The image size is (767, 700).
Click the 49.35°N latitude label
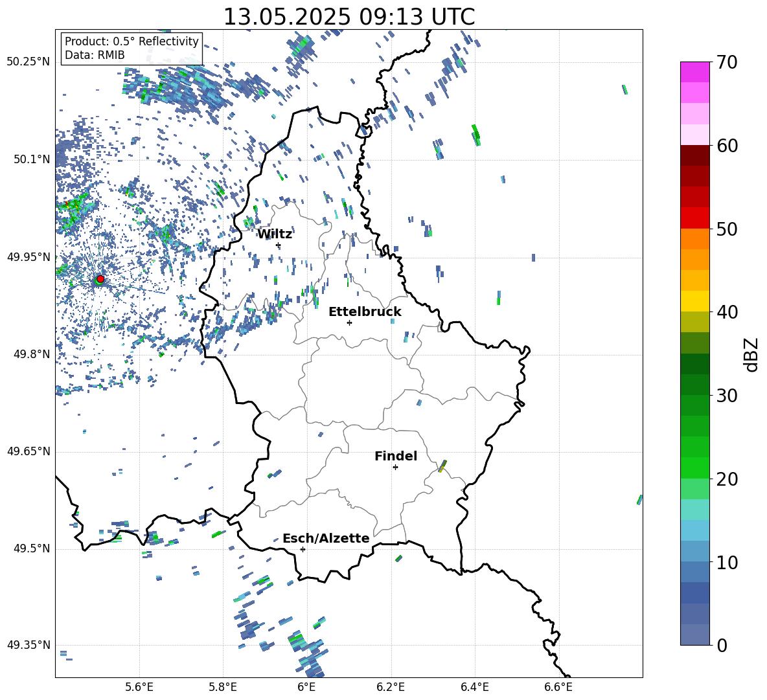29,645
